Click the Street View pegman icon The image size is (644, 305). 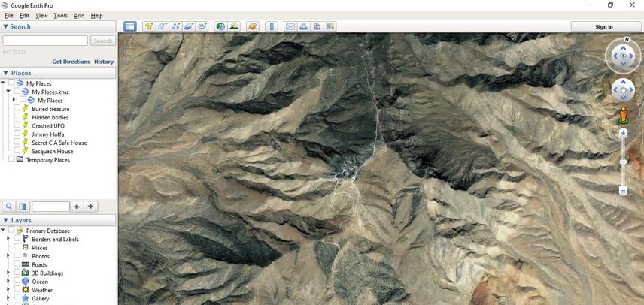(624, 115)
